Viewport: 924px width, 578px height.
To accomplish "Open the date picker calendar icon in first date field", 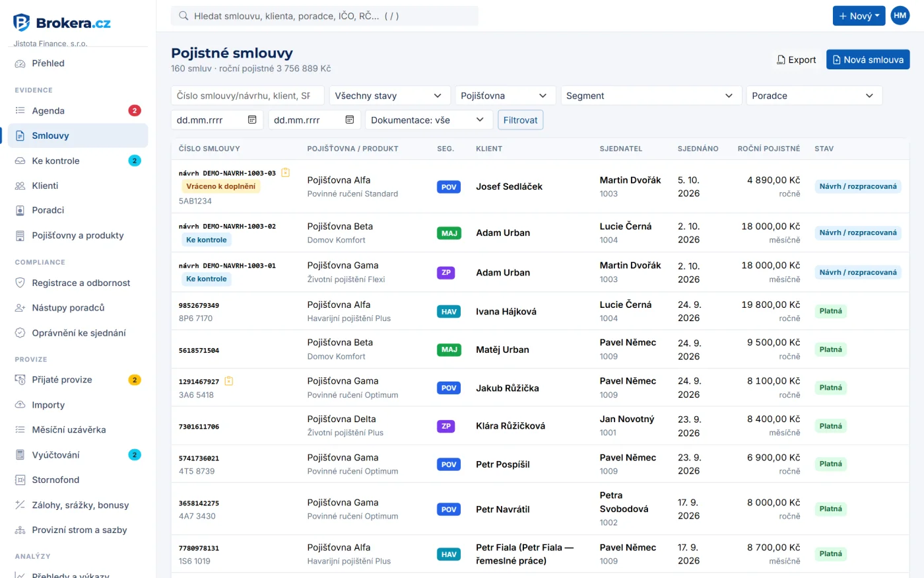I will pyautogui.click(x=252, y=120).
